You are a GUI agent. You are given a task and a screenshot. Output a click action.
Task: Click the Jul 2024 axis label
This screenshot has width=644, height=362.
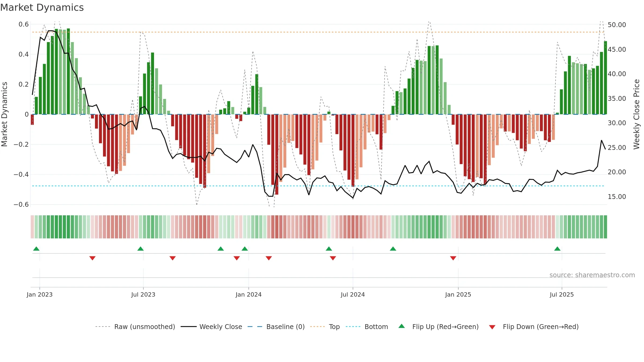pos(353,294)
